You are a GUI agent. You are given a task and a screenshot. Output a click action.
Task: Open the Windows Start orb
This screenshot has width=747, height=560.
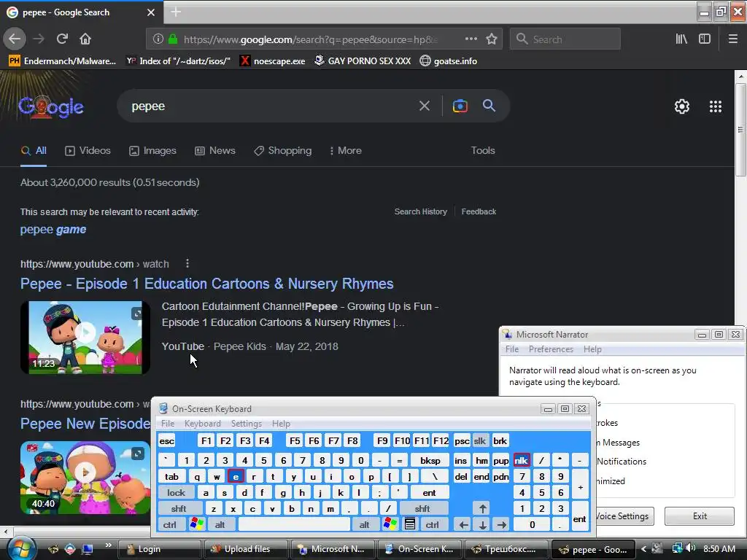20,548
